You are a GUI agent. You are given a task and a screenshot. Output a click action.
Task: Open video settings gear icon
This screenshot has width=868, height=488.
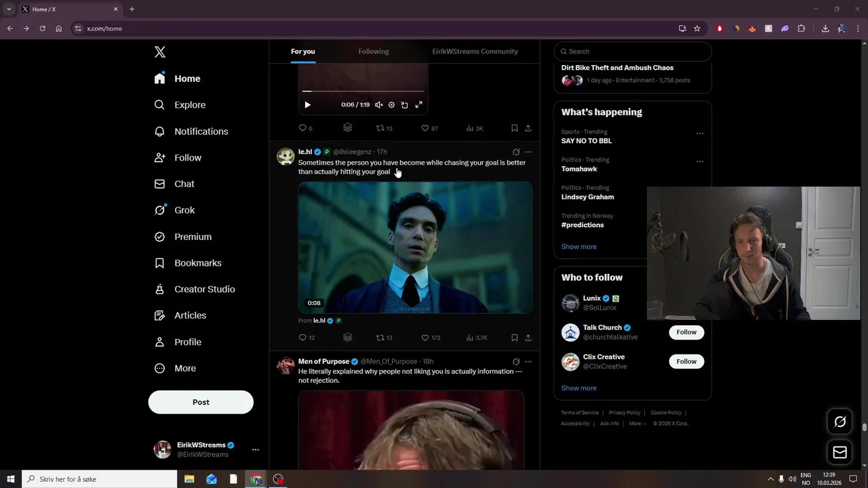pos(391,105)
